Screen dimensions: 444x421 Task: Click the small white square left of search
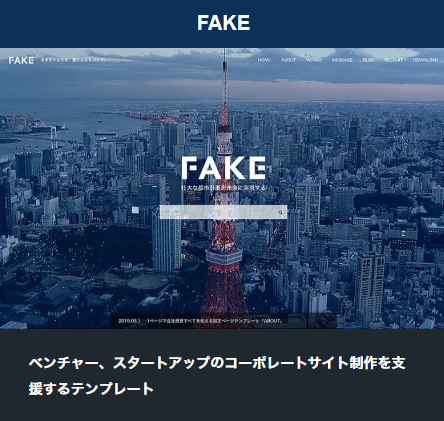(135, 210)
